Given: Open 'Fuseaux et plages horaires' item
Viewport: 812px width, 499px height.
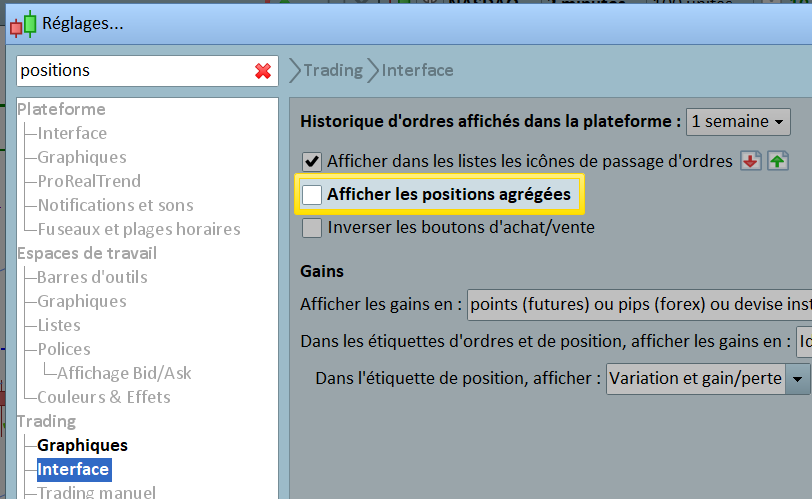Looking at the screenshot, I should [139, 229].
